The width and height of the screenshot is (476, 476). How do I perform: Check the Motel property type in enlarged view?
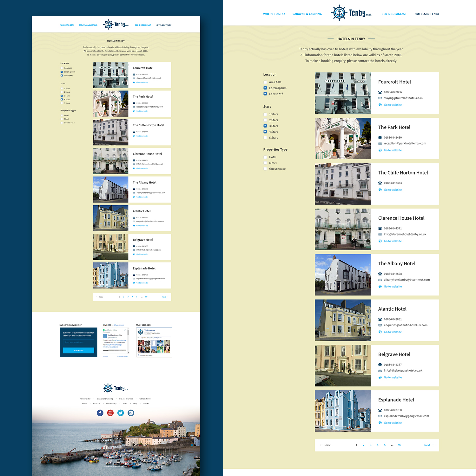tap(265, 163)
